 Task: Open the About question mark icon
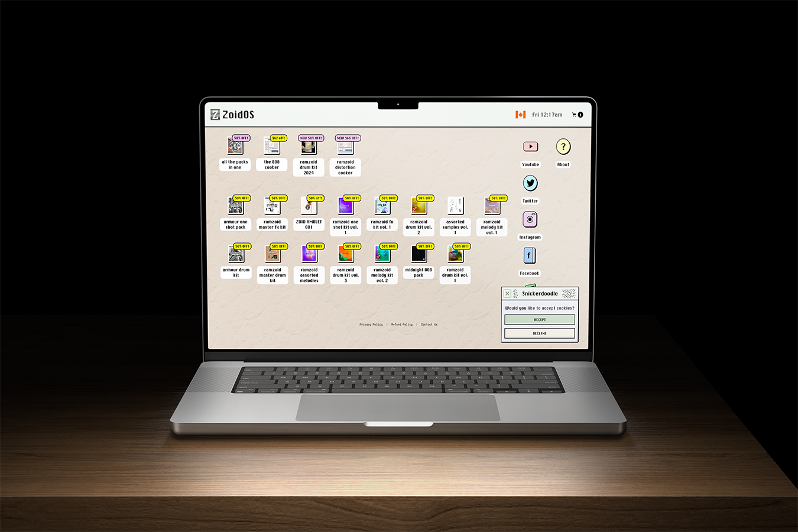[563, 147]
